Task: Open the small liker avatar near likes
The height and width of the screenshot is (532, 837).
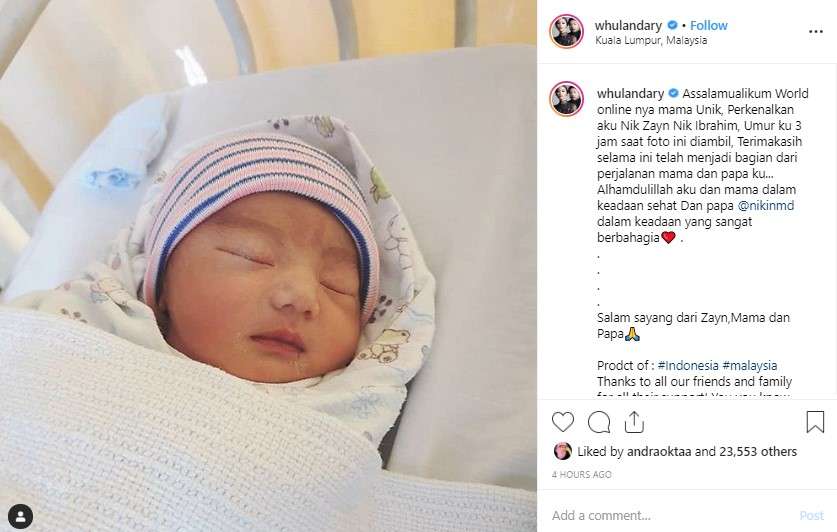Action: [x=563, y=451]
